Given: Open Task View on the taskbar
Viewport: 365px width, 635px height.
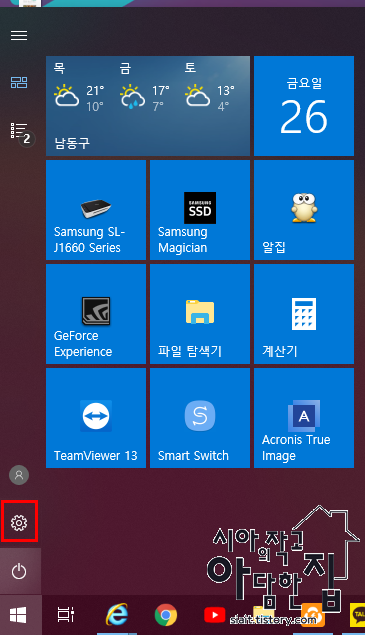Looking at the screenshot, I should point(66,615).
